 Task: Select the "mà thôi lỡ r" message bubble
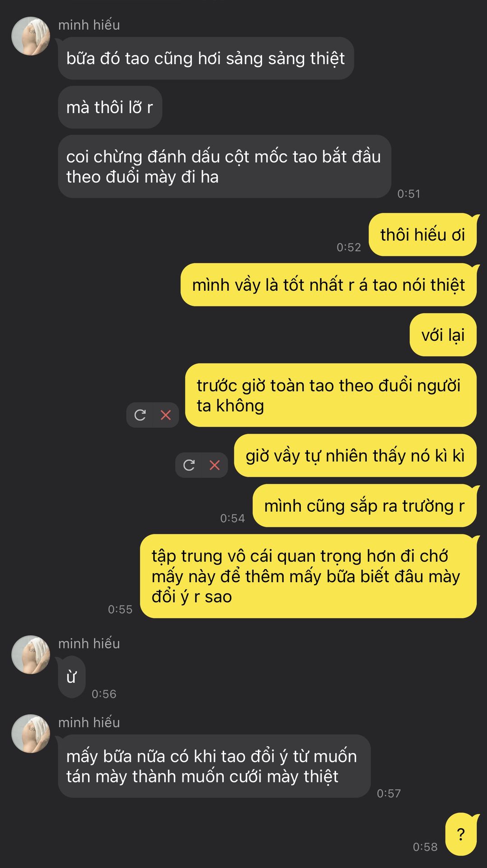click(110, 107)
